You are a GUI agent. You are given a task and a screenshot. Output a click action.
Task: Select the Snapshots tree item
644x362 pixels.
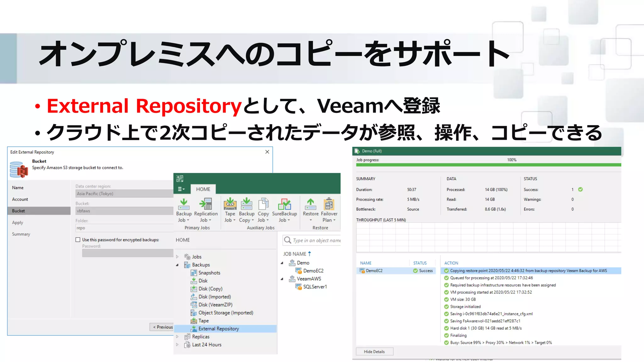(206, 273)
